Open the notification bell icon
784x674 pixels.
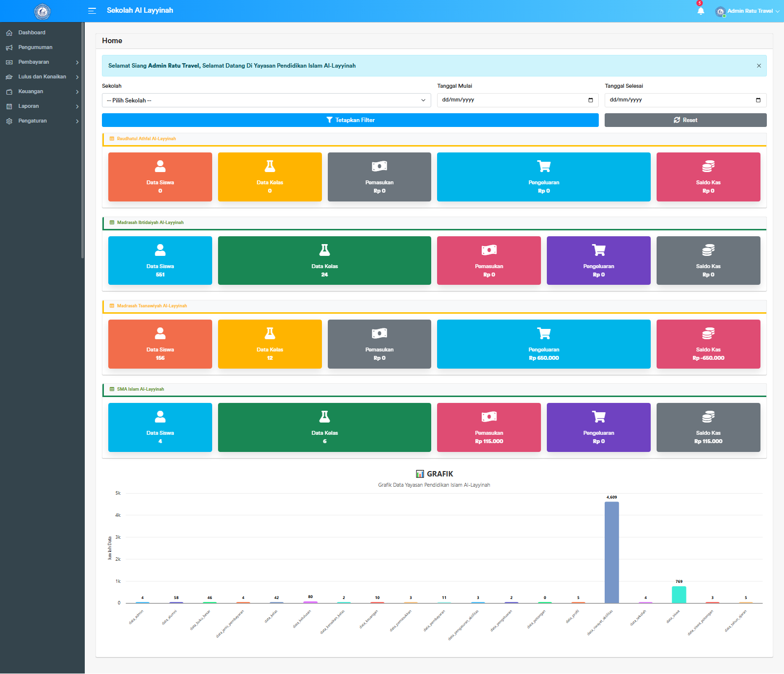click(x=700, y=10)
